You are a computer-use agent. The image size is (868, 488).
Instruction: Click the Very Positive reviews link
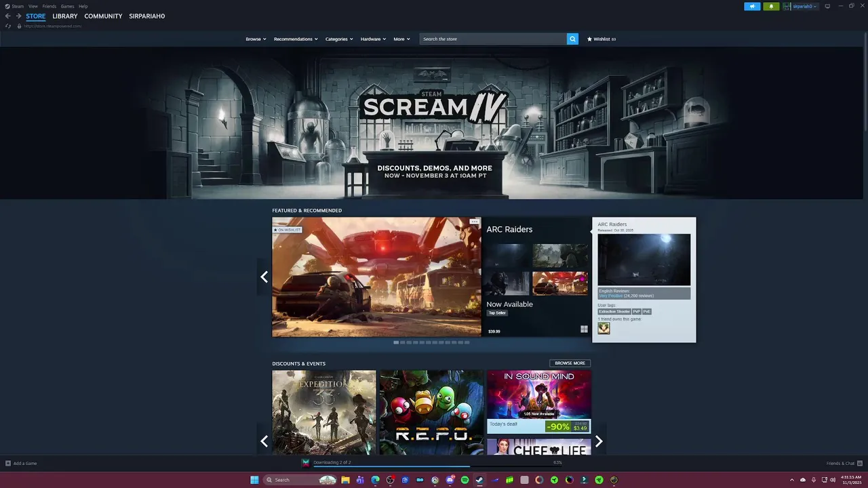(x=611, y=296)
